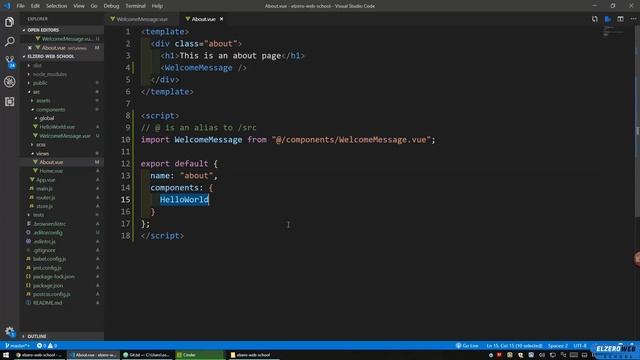Open the Search view in activity bar

click(9, 42)
